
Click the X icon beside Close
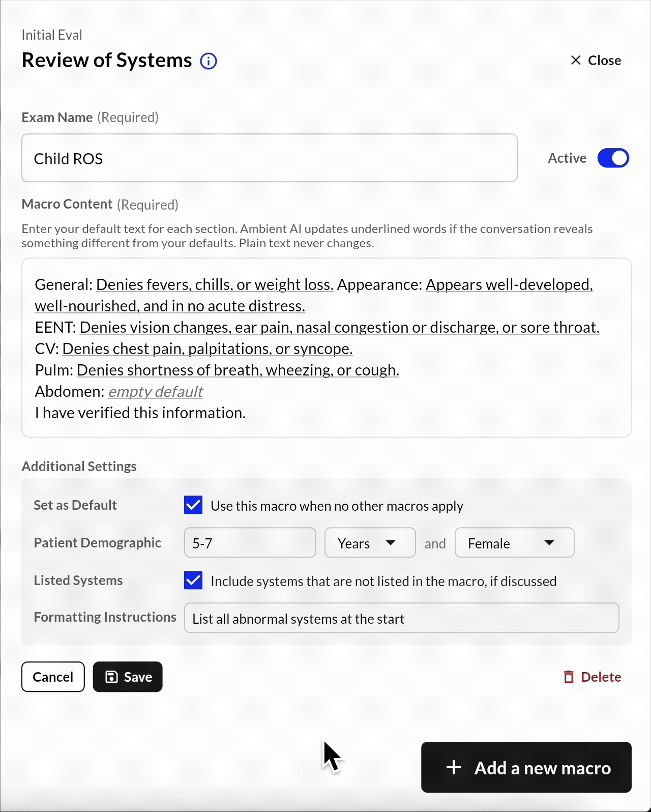[x=575, y=60]
